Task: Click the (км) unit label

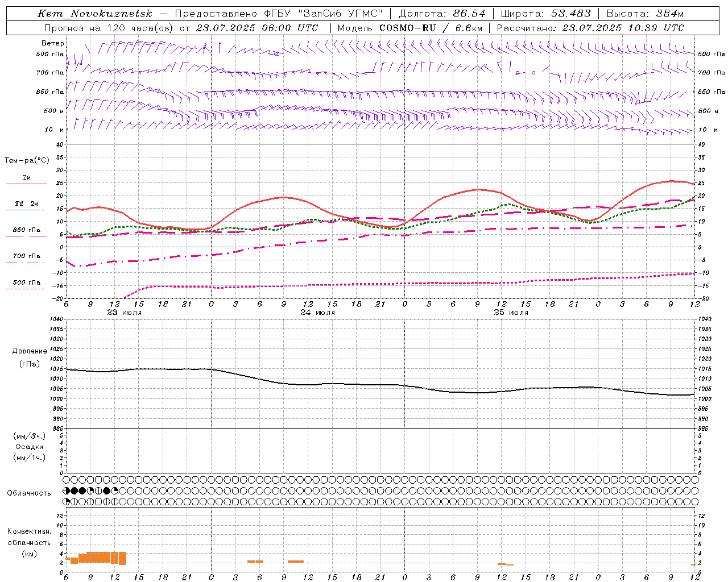Action: coord(30,554)
